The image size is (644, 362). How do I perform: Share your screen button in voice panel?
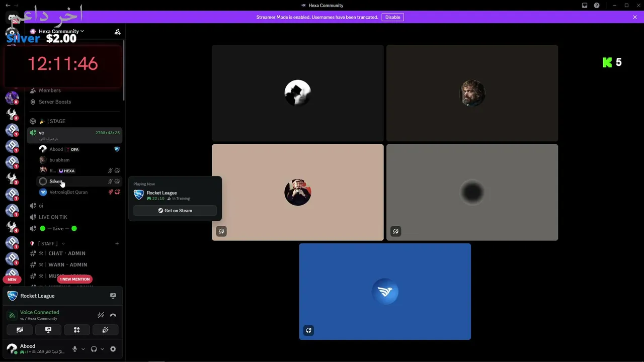click(48, 330)
